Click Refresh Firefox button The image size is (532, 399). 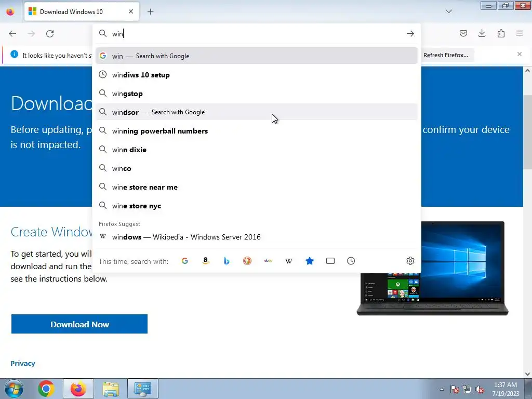[446, 55]
